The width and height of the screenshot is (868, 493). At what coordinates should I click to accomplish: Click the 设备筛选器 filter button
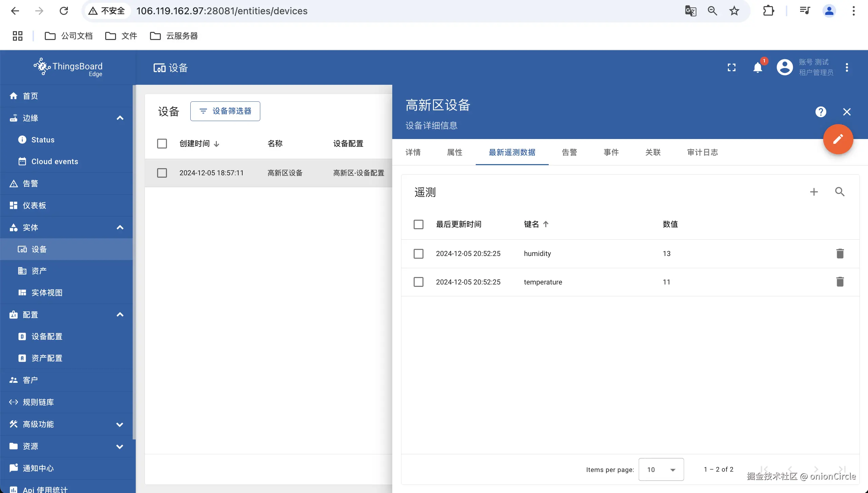pyautogui.click(x=225, y=111)
